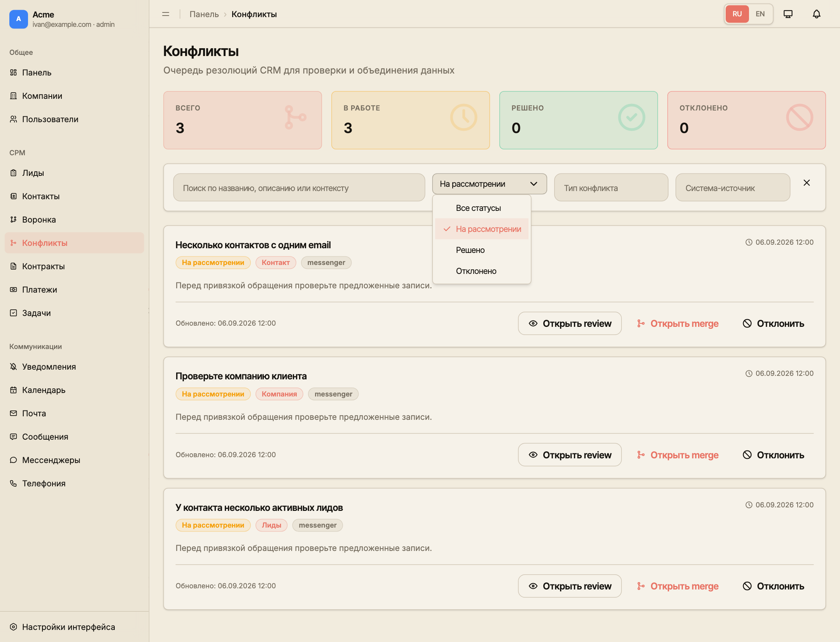Click the Календарь sidebar icon
This screenshot has height=642, width=840.
[x=14, y=390]
